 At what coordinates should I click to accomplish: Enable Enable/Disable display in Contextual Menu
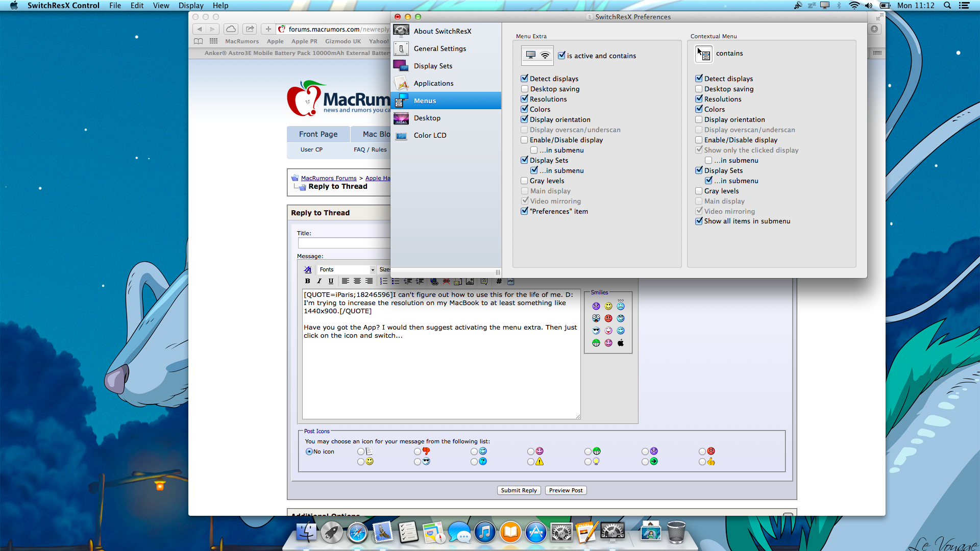699,140
